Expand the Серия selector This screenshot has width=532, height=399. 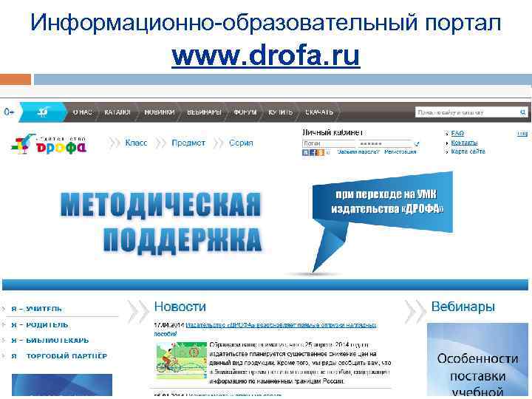[x=241, y=143]
